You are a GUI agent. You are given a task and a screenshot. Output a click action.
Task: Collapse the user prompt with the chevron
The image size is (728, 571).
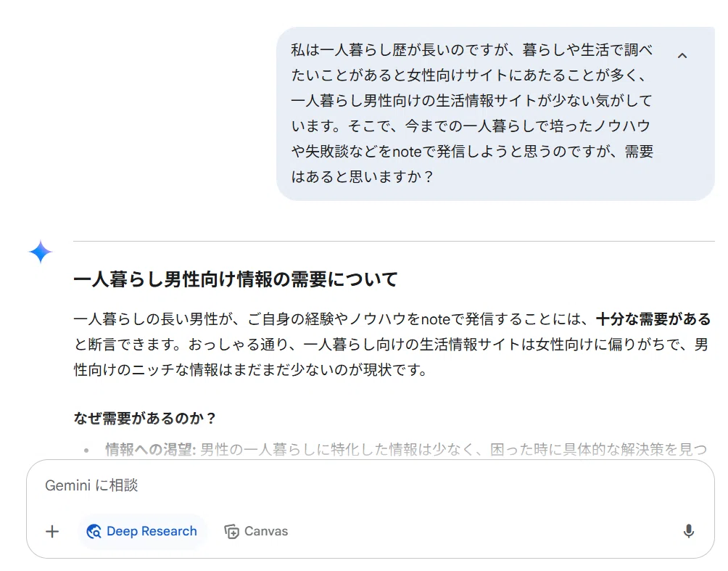682,56
